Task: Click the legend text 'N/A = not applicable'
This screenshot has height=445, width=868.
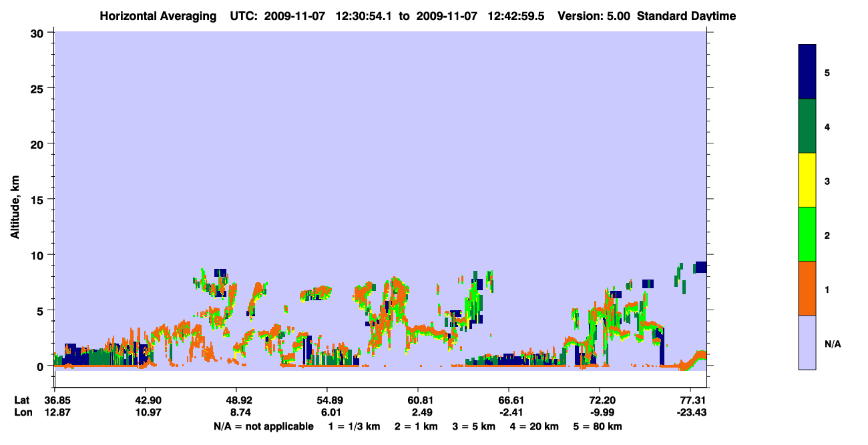Action: click(x=264, y=426)
